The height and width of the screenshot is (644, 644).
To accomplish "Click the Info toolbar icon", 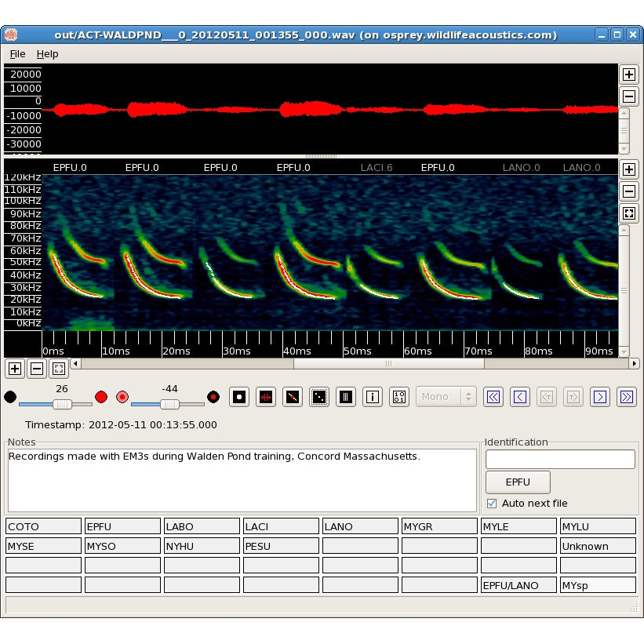I will point(373,397).
